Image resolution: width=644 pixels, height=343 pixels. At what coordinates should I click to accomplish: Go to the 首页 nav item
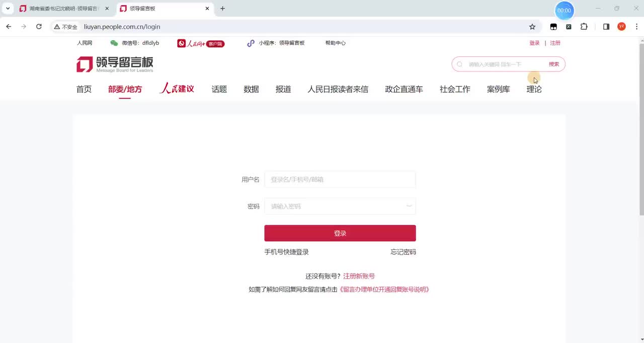tap(84, 89)
